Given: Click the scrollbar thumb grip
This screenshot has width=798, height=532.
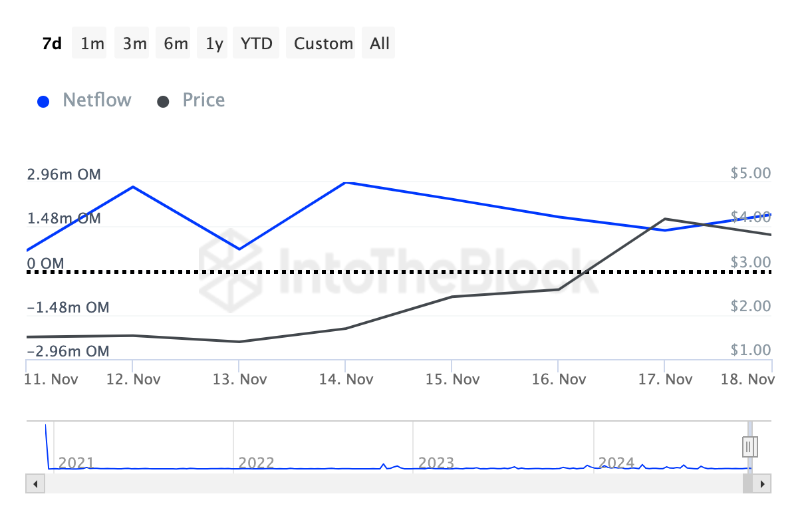Looking at the screenshot, I should pos(749,483).
